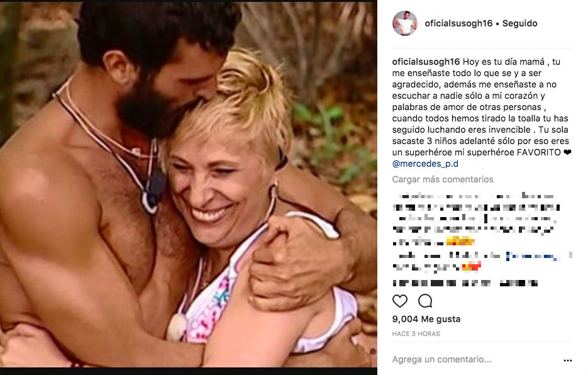Click the yellow emoji in blurred comment
The width and height of the screenshot is (588, 375).
tap(460, 242)
